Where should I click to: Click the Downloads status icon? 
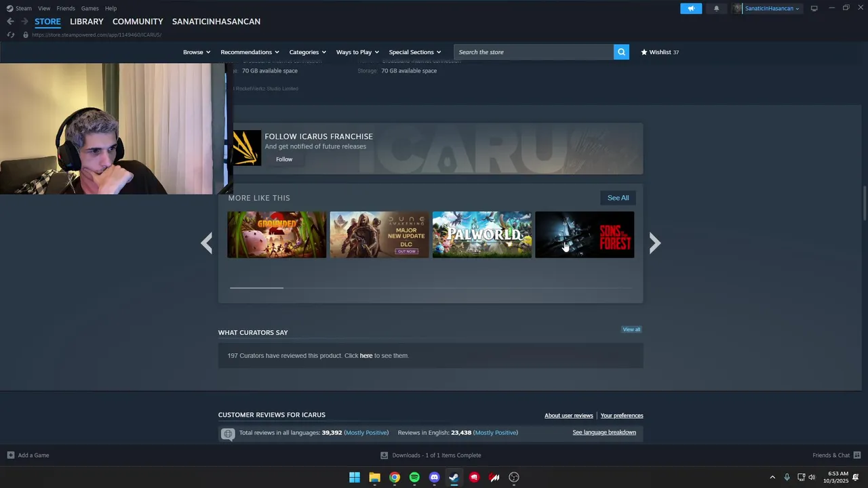[384, 455]
